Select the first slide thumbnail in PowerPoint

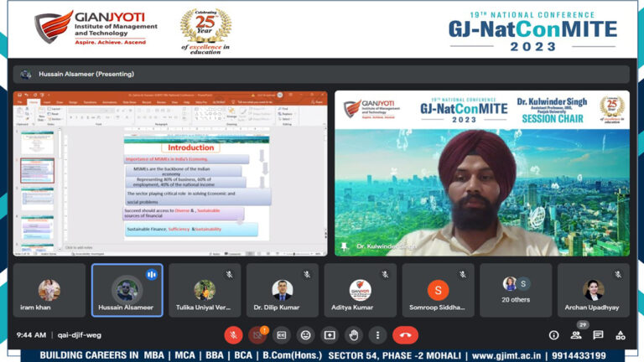point(38,142)
